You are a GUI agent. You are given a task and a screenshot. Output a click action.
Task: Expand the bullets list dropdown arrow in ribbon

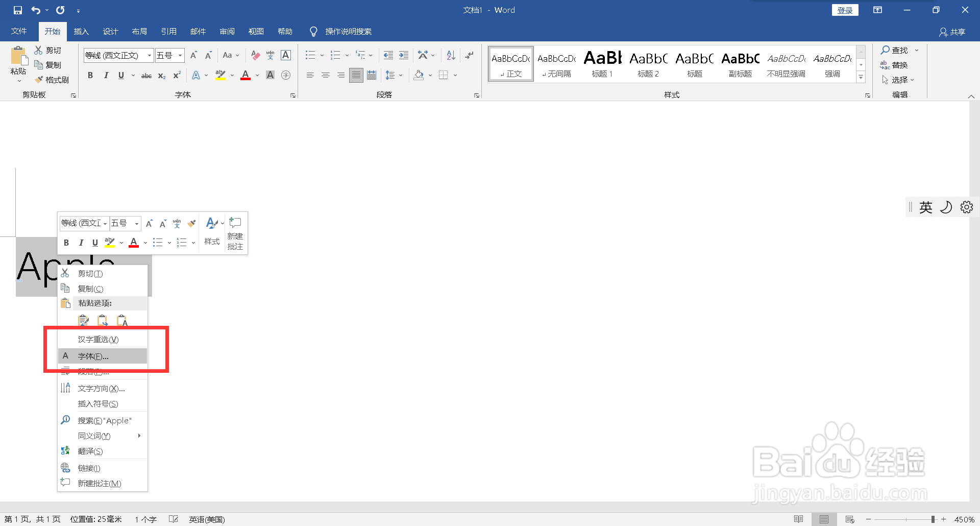pyautogui.click(x=322, y=55)
